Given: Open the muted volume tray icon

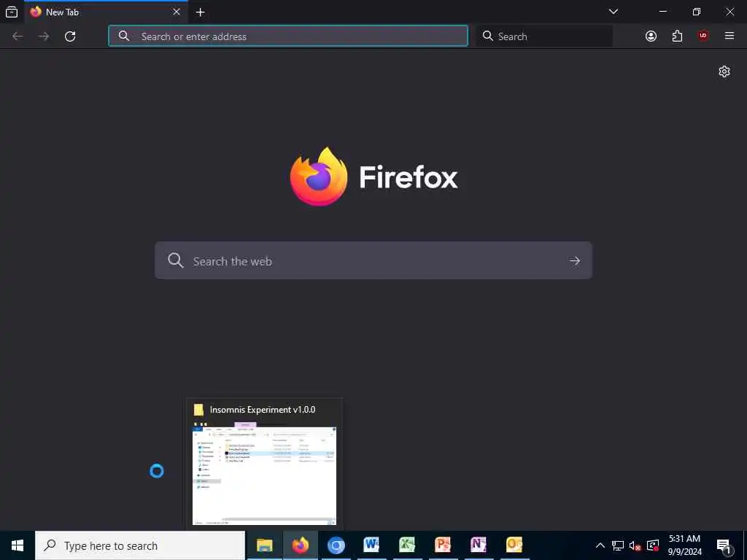Looking at the screenshot, I should pyautogui.click(x=635, y=545).
